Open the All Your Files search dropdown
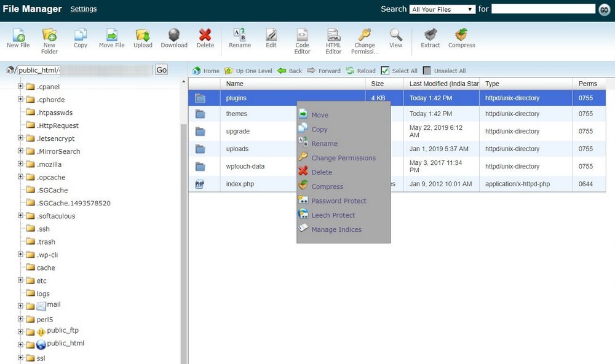 (442, 9)
